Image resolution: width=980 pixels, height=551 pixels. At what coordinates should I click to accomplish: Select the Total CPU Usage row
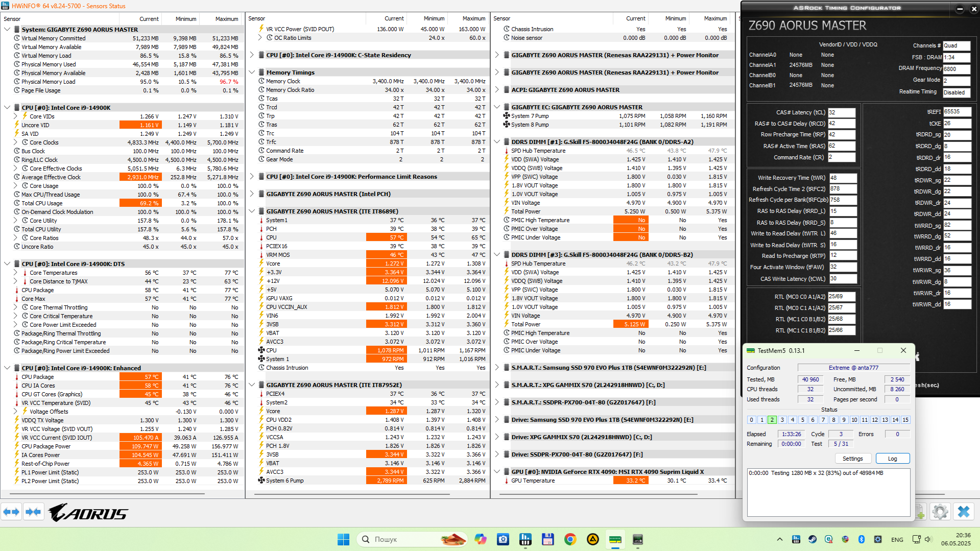[123, 203]
